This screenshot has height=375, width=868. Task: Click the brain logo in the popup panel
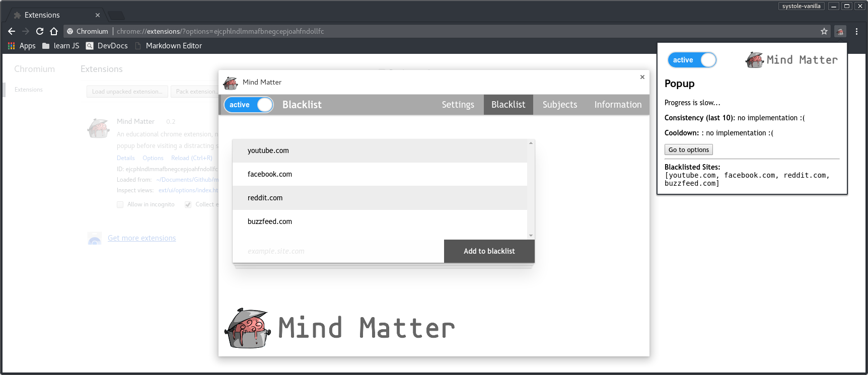[x=754, y=60]
